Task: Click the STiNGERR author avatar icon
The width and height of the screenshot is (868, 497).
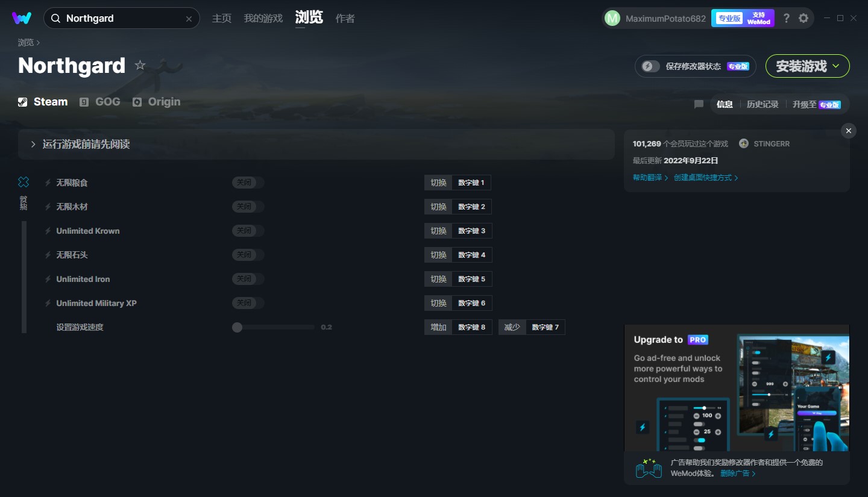Action: pos(744,143)
